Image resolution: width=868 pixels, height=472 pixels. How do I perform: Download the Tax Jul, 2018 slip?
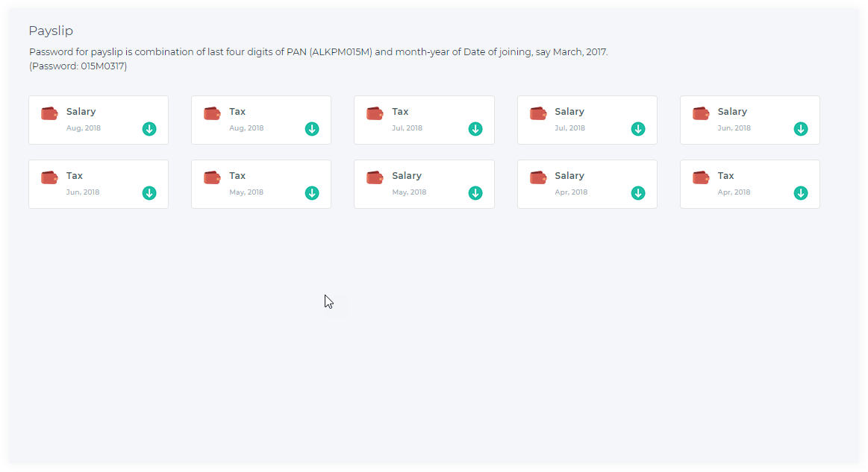(475, 129)
